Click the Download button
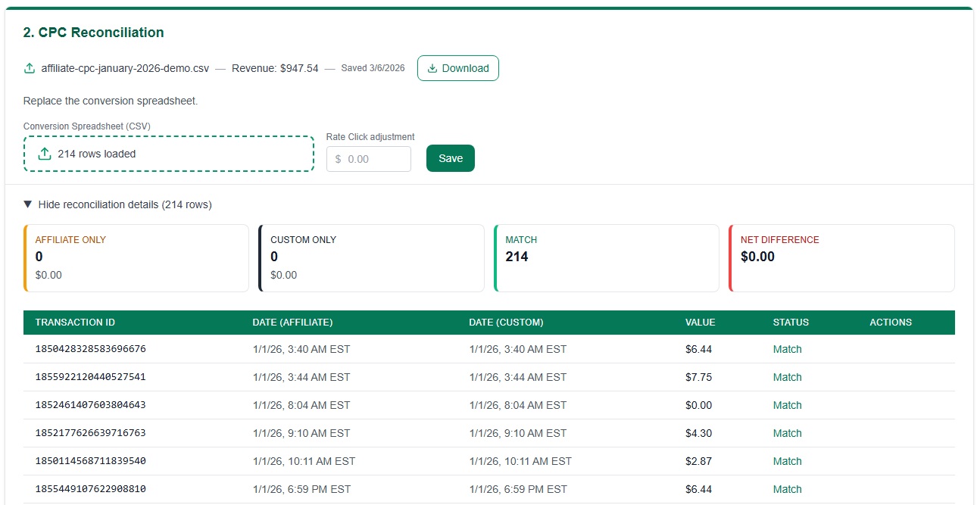Viewport: 980px width, 505px height. click(x=458, y=68)
